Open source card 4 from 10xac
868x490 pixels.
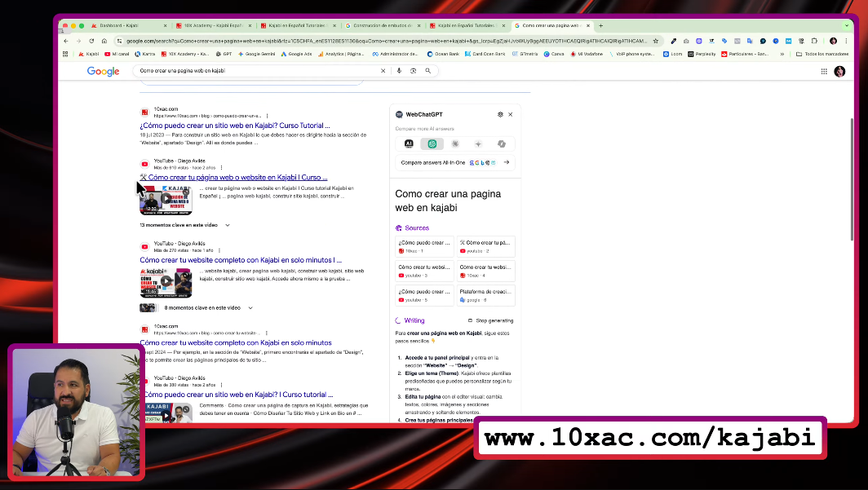[486, 271]
